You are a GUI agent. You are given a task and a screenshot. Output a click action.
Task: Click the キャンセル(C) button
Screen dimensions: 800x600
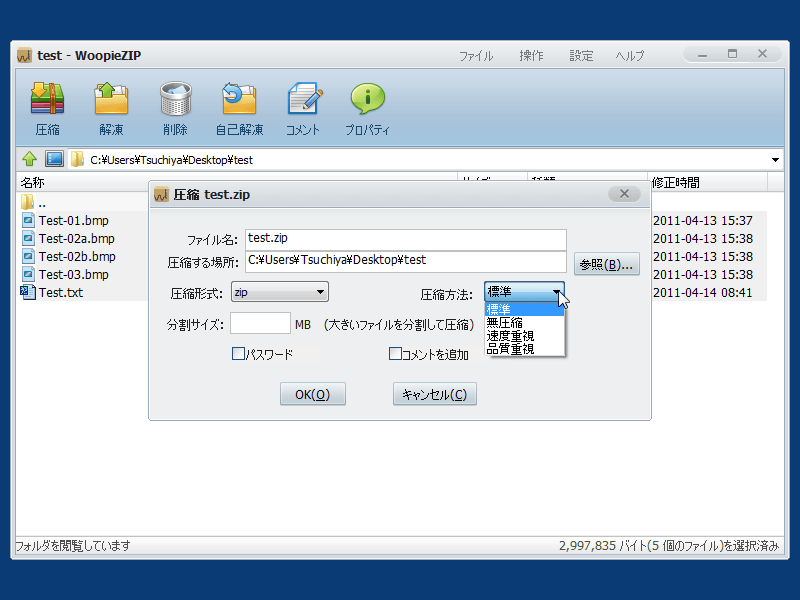coord(435,394)
